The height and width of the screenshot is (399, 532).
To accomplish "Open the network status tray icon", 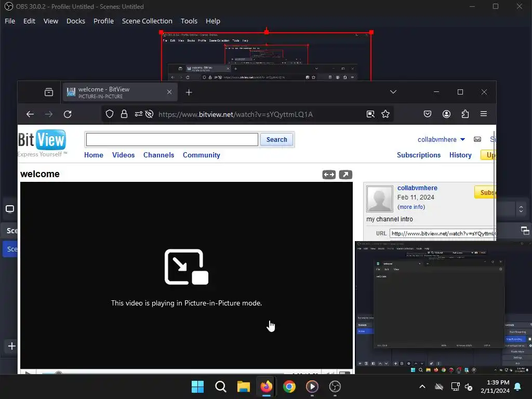I will click(x=455, y=387).
